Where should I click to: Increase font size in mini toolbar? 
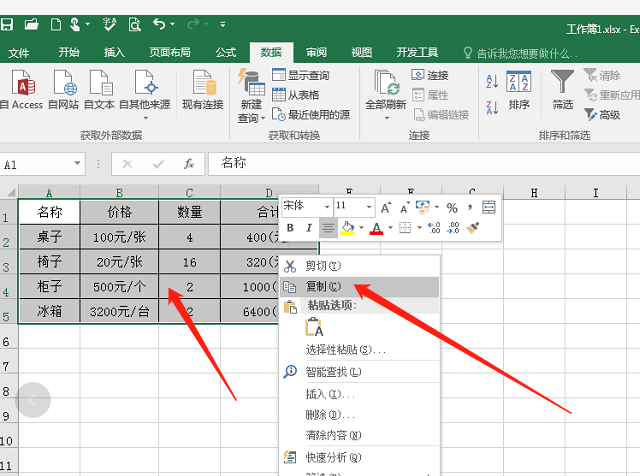tap(386, 208)
